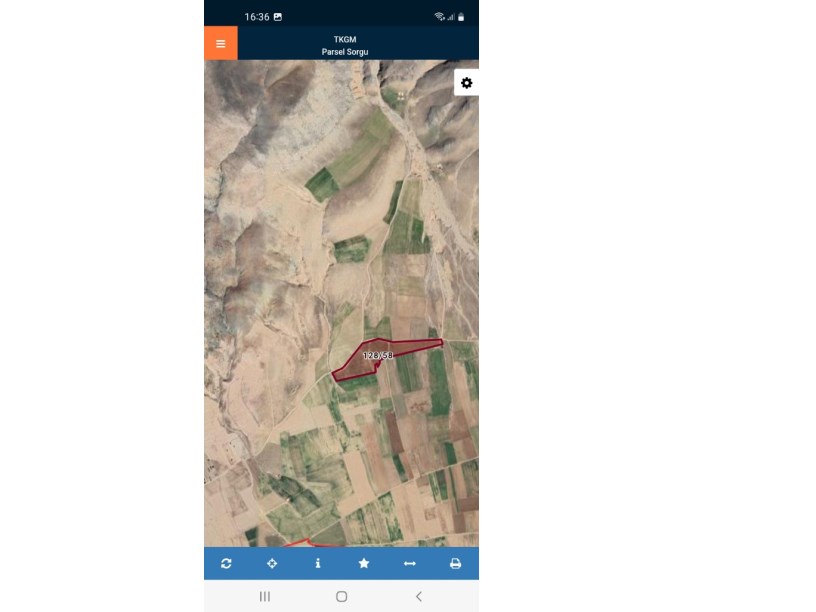This screenshot has height=612, width=816.
Task: Open the parcel info icon
Action: point(317,563)
